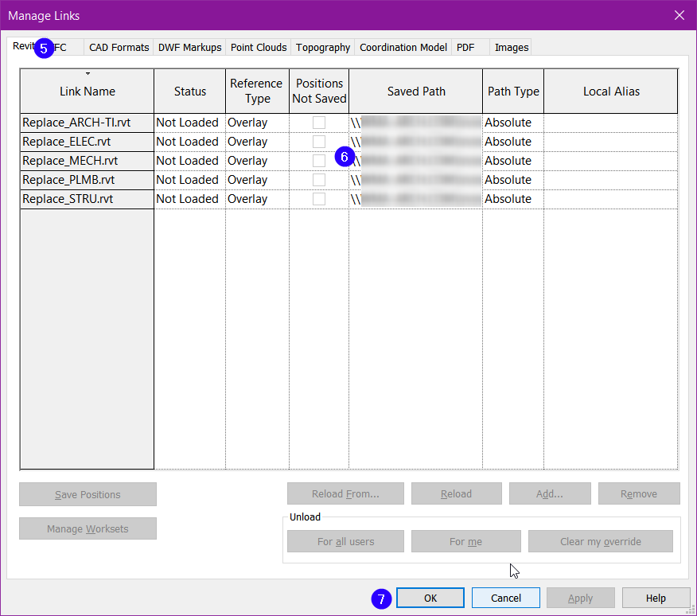Switch to the Coordination Model tab
This screenshot has height=616, width=697.
tap(403, 47)
